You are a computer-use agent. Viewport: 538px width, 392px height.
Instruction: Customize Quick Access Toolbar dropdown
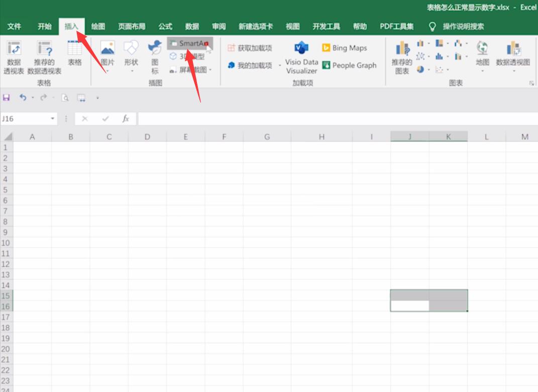pyautogui.click(x=97, y=98)
